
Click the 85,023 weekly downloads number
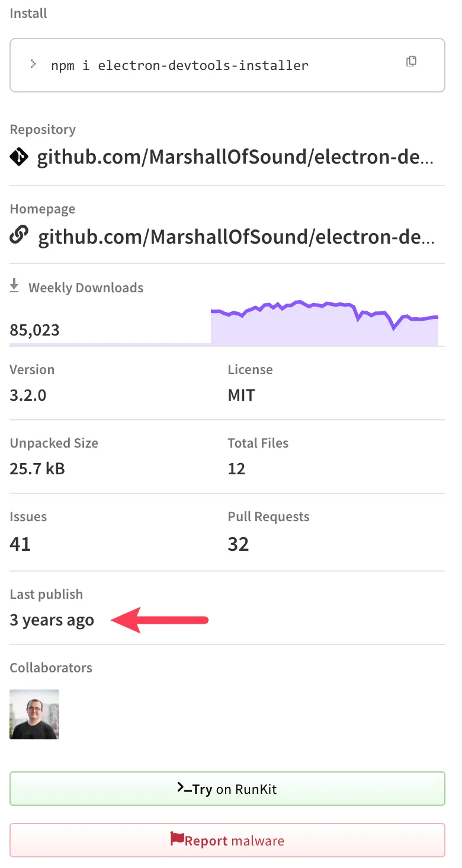pyautogui.click(x=35, y=330)
